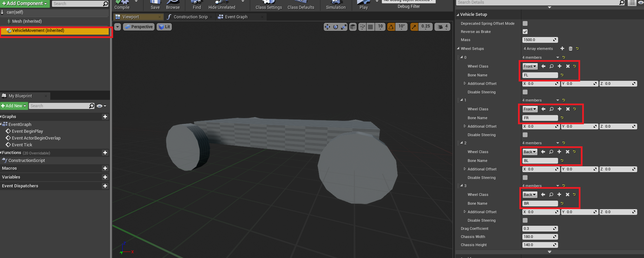Add new Event Dispatcher plus icon
Image resolution: width=644 pixels, height=258 pixels.
105,186
